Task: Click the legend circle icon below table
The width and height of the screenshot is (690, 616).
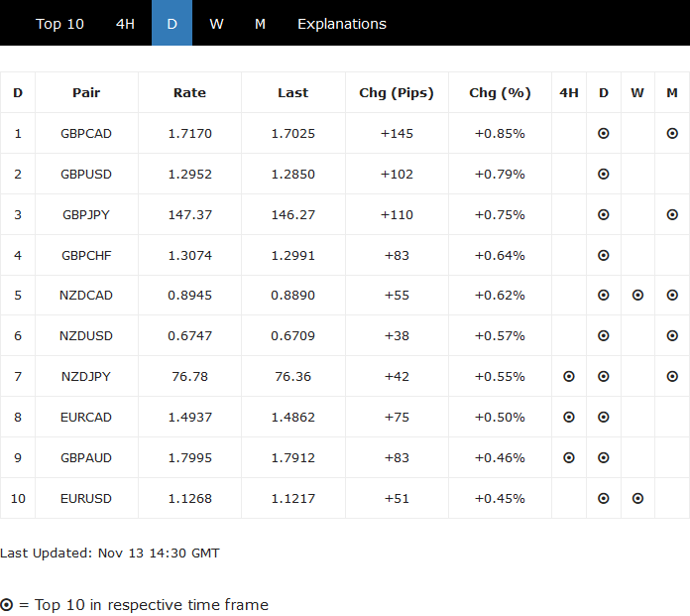Action: pyautogui.click(x=7, y=604)
